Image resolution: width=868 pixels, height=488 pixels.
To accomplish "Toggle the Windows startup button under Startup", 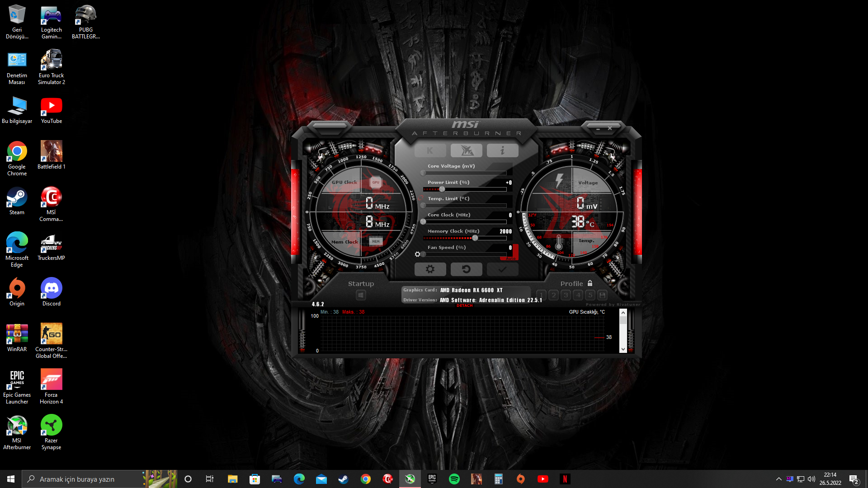I will (x=361, y=296).
